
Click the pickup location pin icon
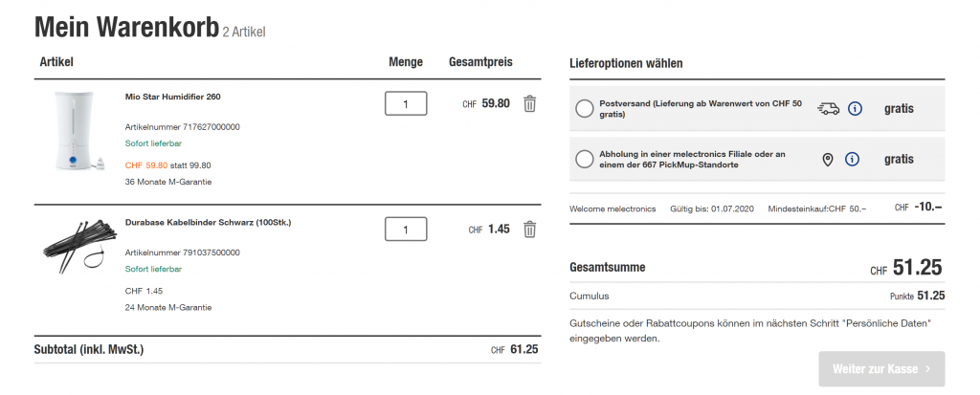coord(828,159)
